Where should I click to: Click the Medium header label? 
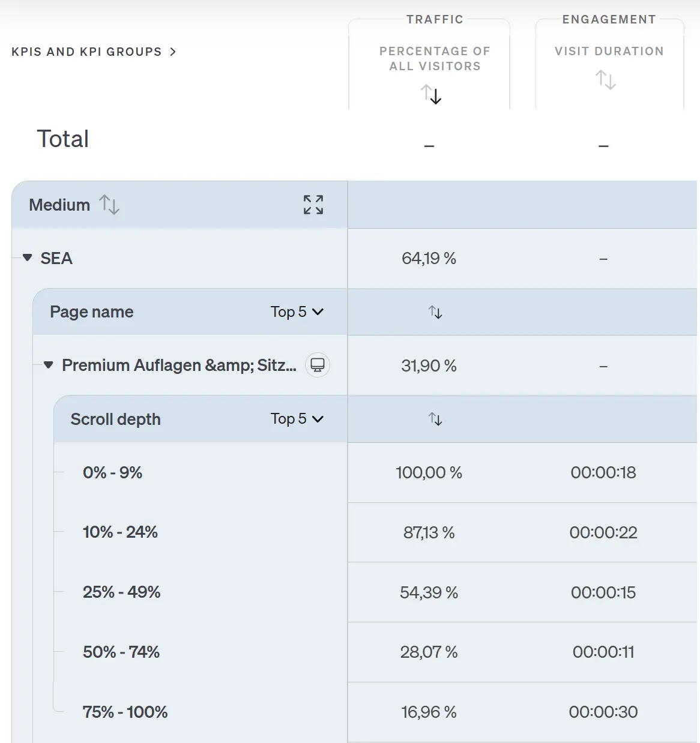(x=59, y=205)
